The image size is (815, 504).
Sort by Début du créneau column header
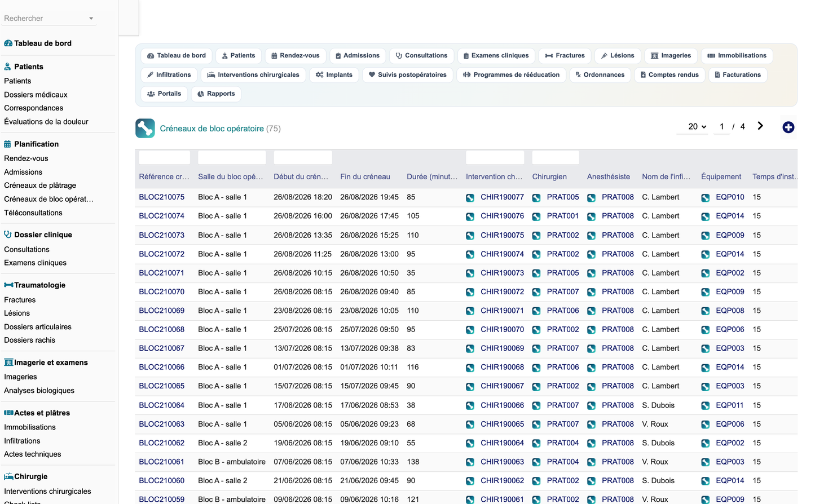(x=301, y=177)
